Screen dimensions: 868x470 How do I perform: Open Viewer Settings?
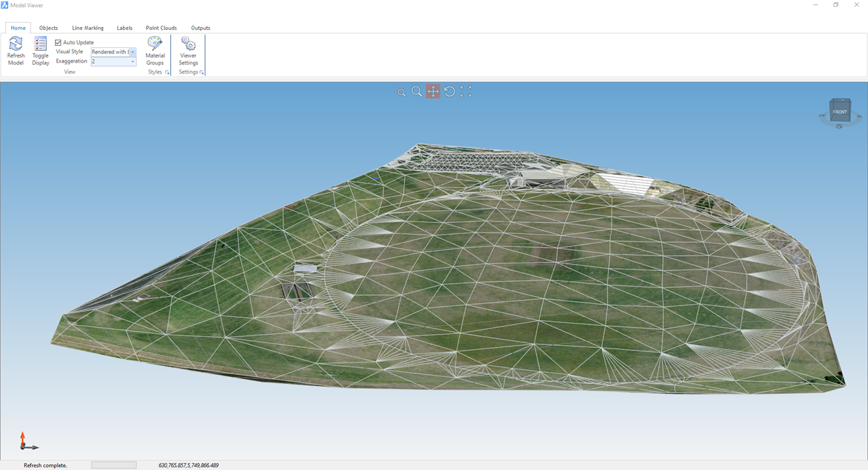pyautogui.click(x=188, y=45)
